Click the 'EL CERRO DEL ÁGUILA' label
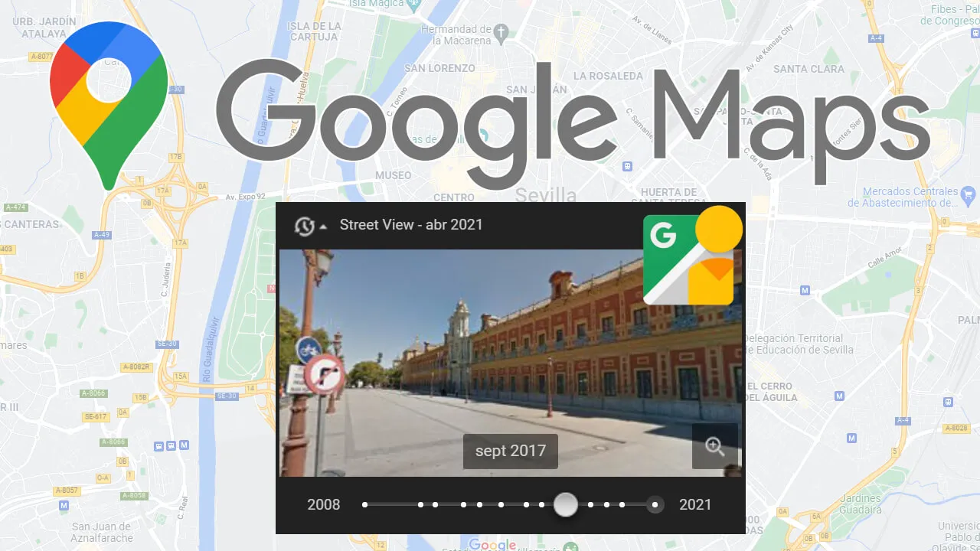Viewport: 980px width, 551px height. pyautogui.click(x=772, y=392)
